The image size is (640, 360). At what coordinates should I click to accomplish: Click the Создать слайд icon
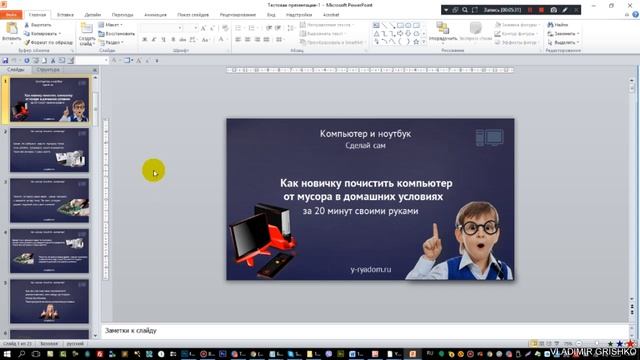point(87,29)
